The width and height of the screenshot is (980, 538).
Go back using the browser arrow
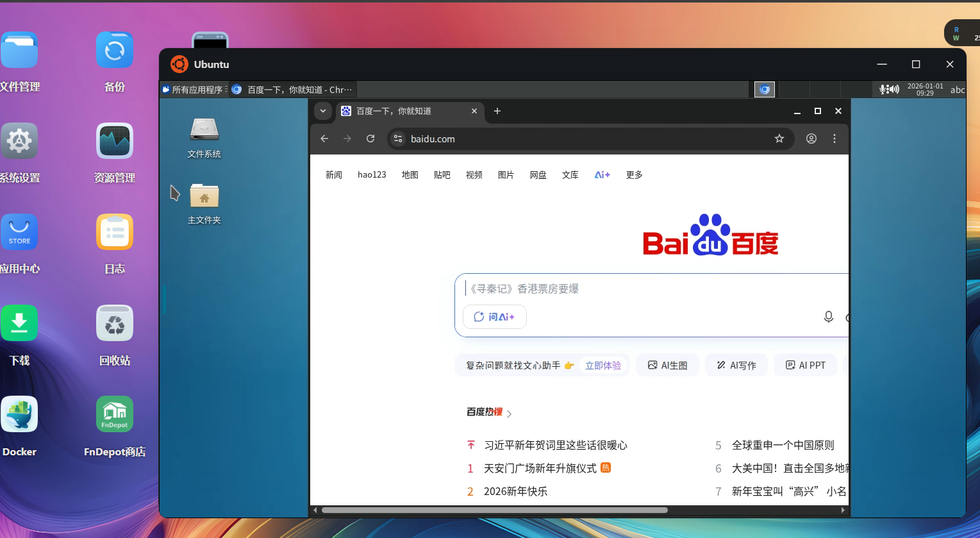[324, 139]
